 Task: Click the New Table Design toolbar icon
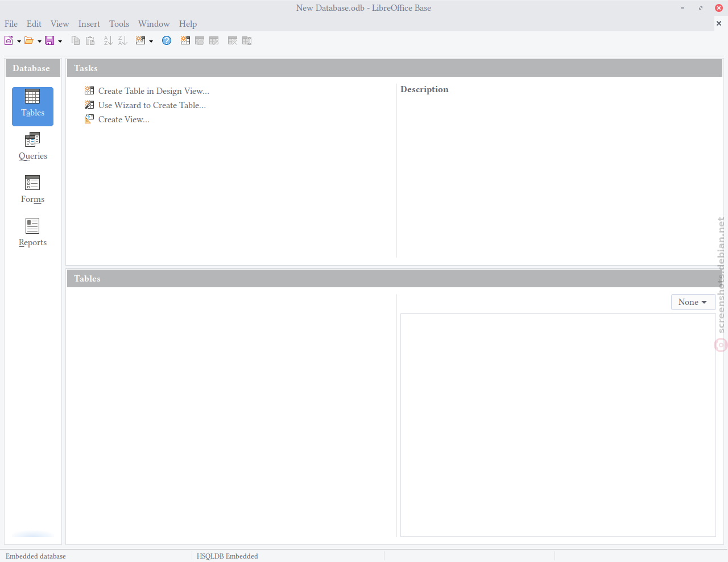185,40
